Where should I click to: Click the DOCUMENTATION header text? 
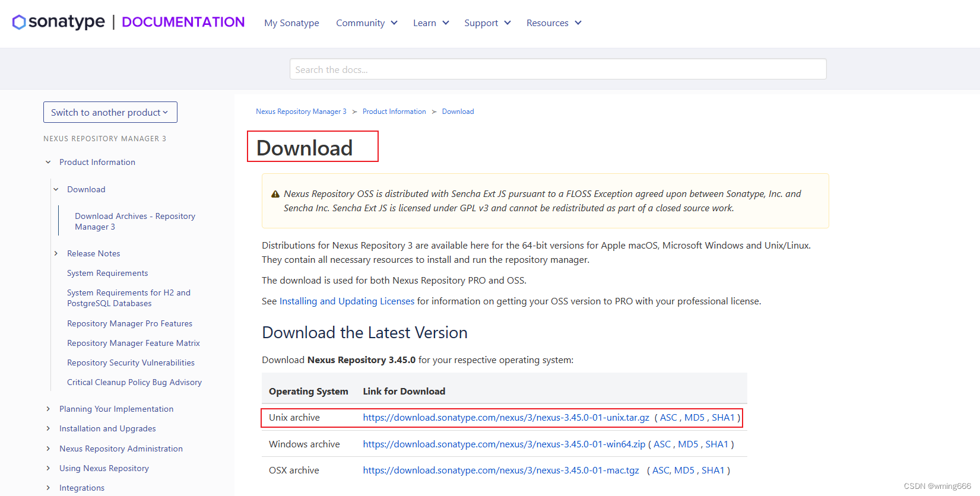pyautogui.click(x=183, y=22)
